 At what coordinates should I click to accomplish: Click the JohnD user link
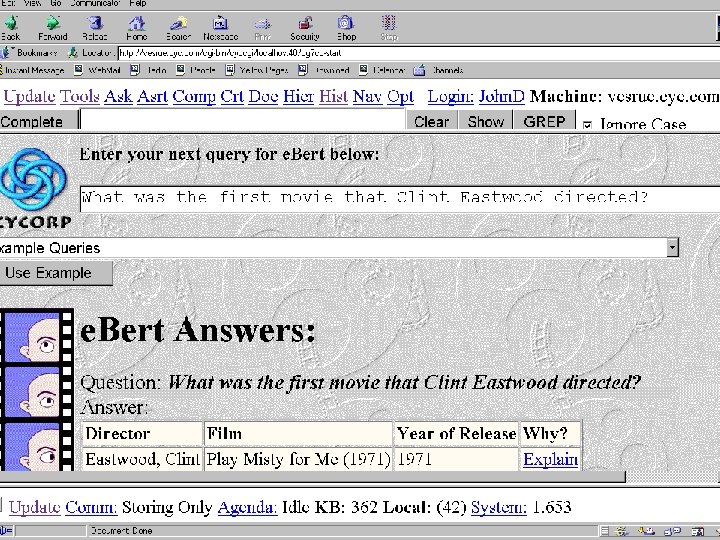(501, 96)
